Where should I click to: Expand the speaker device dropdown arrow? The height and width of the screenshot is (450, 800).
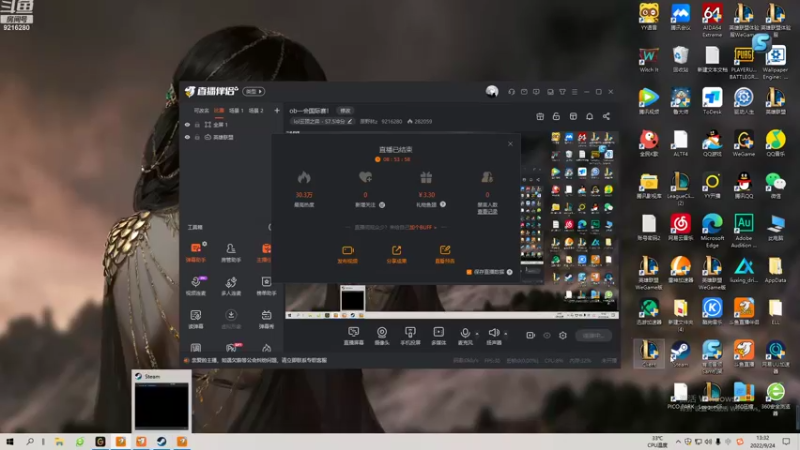coord(506,334)
